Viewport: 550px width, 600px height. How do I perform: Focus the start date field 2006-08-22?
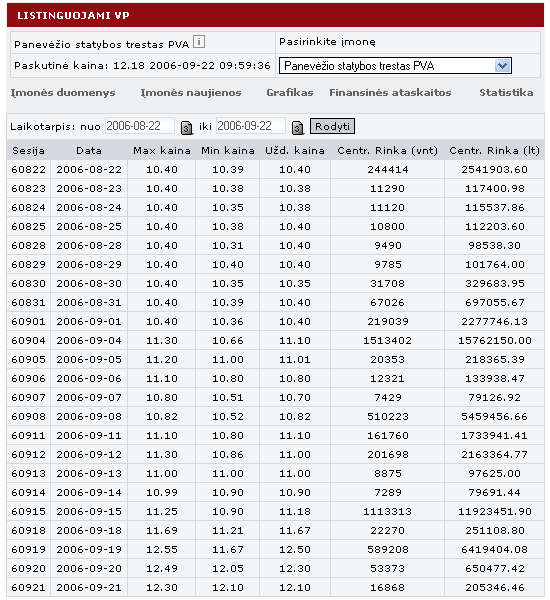(x=140, y=126)
